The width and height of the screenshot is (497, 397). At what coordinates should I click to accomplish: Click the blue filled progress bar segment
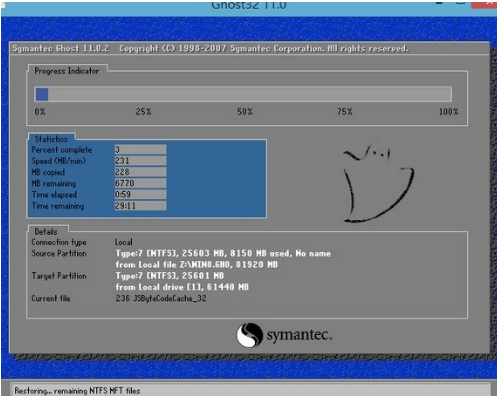click(x=42, y=94)
